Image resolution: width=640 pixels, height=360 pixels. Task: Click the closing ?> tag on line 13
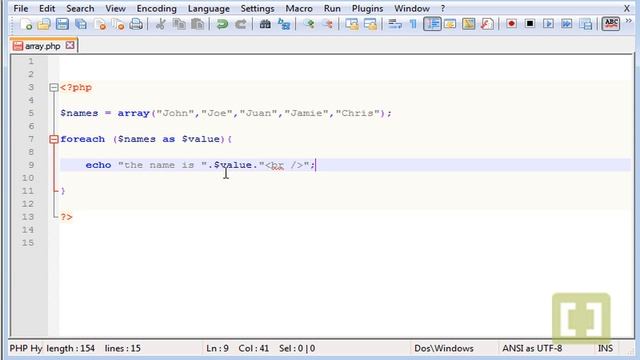[67, 217]
